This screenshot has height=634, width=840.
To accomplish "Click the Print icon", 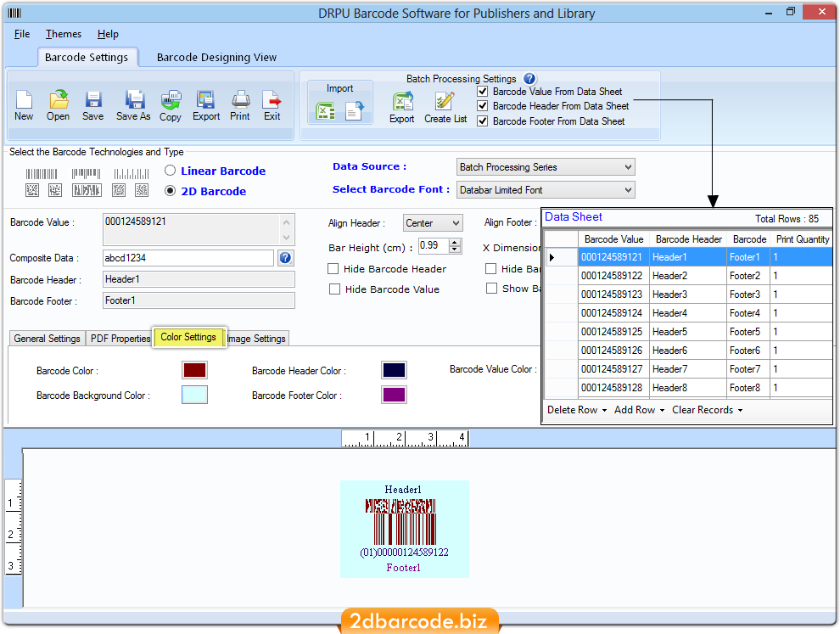I will pos(240,99).
